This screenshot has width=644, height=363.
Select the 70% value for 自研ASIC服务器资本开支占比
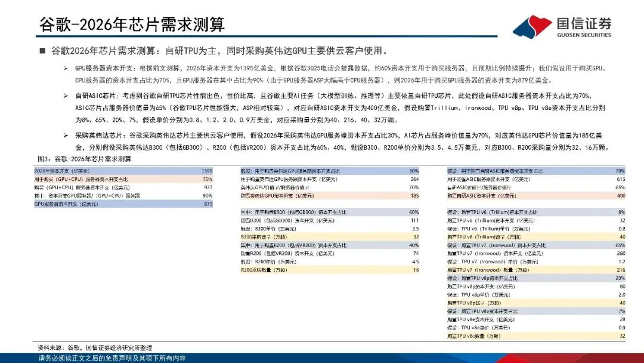click(x=620, y=171)
